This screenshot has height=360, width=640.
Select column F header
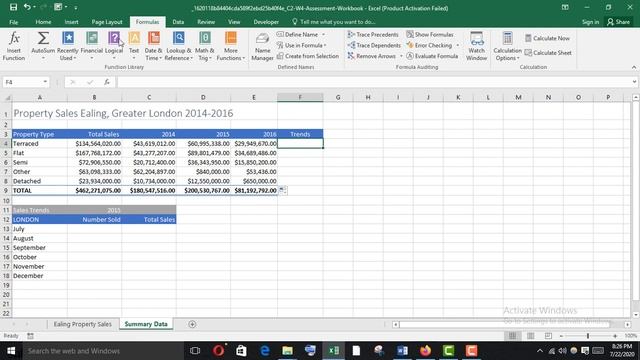coord(300,97)
